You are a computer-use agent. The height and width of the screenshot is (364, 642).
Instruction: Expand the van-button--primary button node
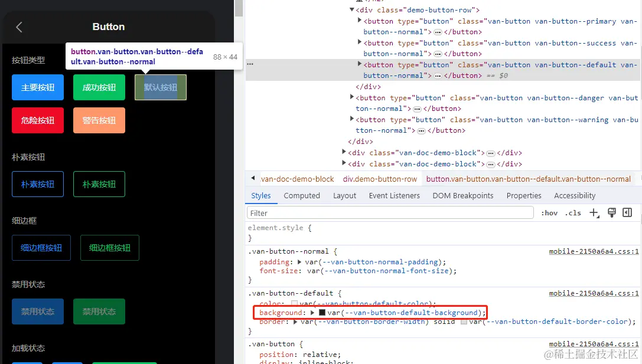click(x=360, y=20)
